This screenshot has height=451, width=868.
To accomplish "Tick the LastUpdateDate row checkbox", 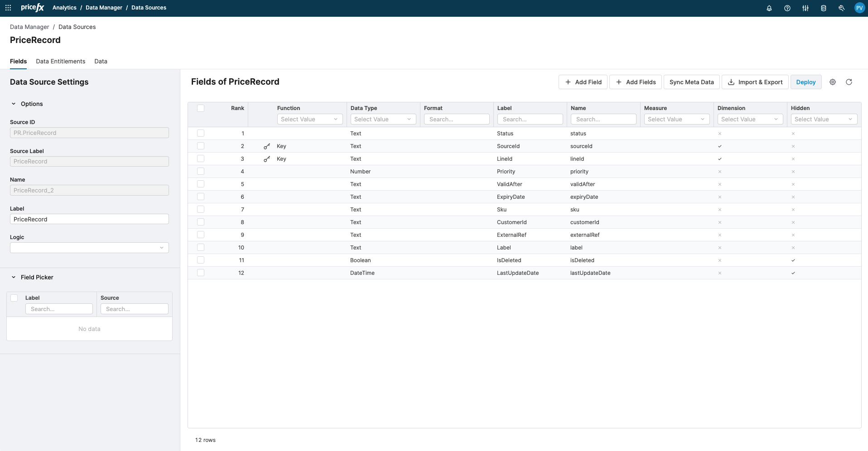I will tap(201, 273).
